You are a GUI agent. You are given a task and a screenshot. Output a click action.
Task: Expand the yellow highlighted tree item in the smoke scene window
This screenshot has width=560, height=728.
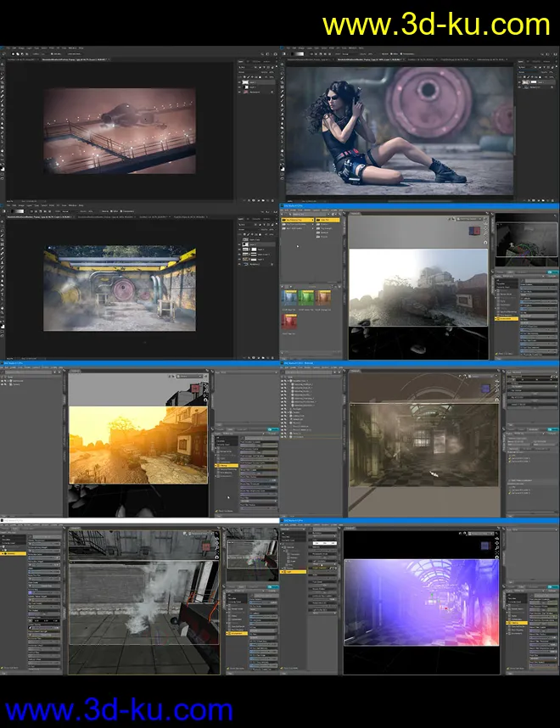4,552
